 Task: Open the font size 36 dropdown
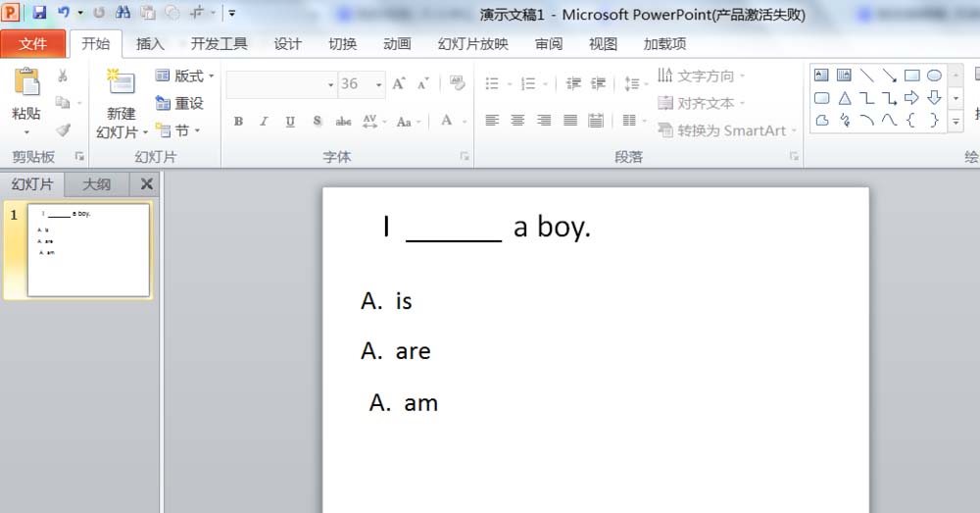(x=378, y=83)
